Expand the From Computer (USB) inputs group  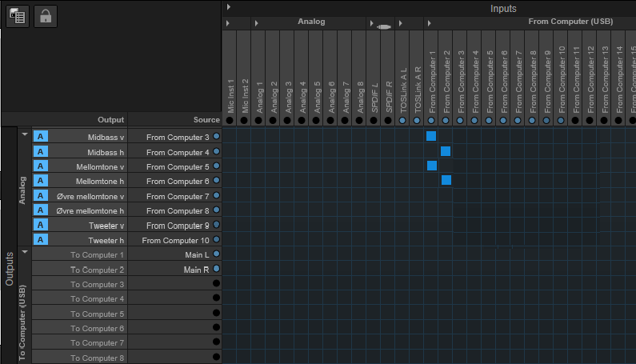429,22
